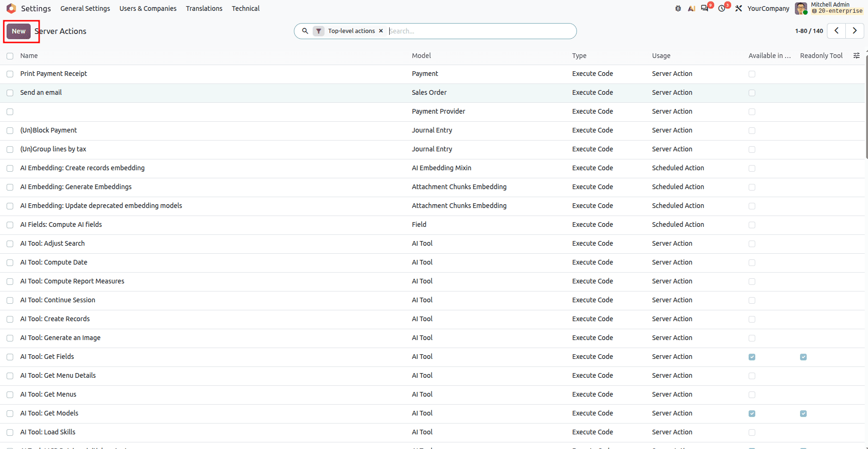Switch company via YourCompany selector
The height and width of the screenshot is (449, 868).
(x=768, y=8)
